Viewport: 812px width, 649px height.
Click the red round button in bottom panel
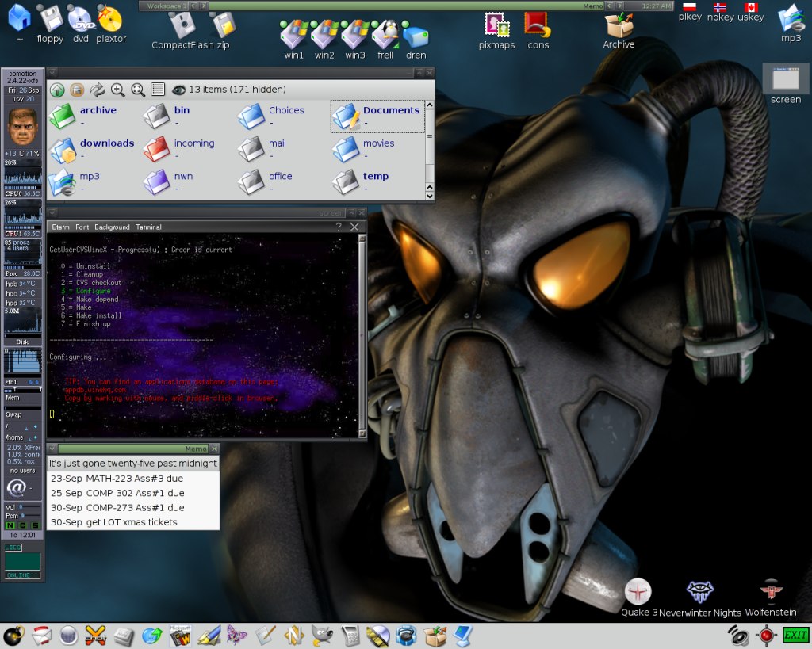point(767,635)
